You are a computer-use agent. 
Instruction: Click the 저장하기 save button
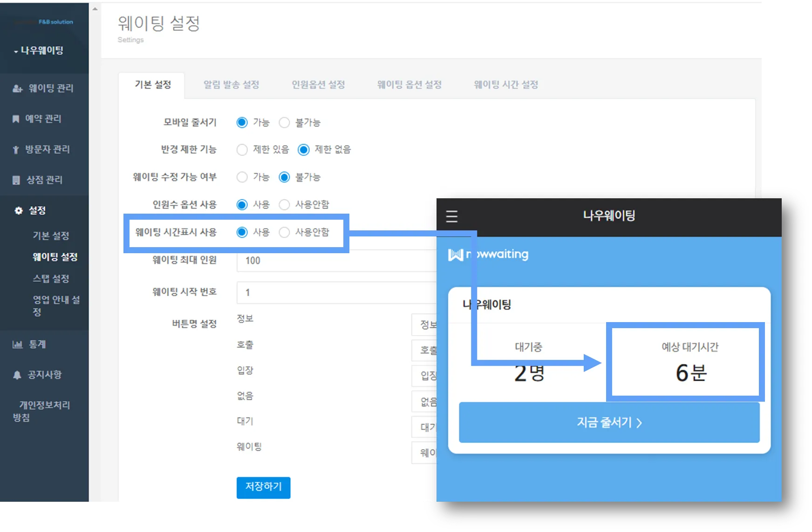pos(263,487)
